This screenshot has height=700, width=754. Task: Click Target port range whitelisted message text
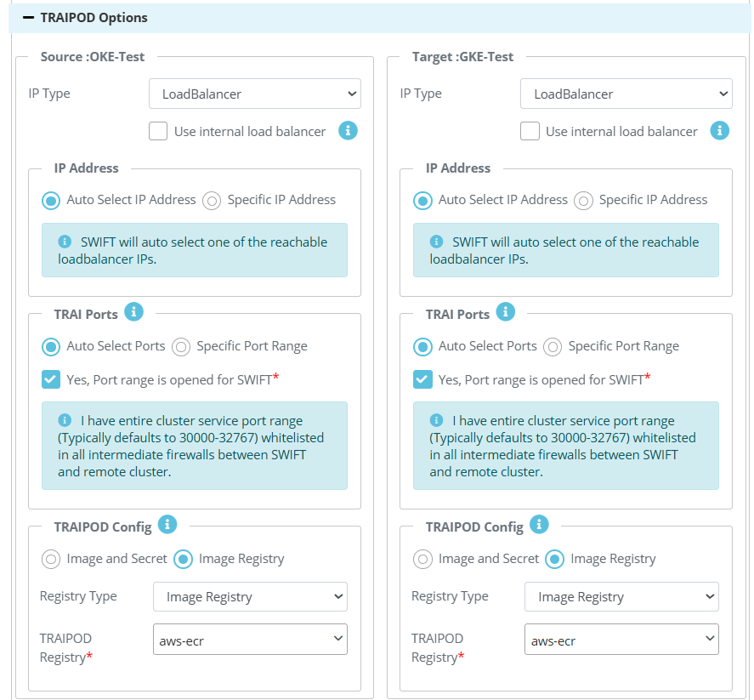563,446
